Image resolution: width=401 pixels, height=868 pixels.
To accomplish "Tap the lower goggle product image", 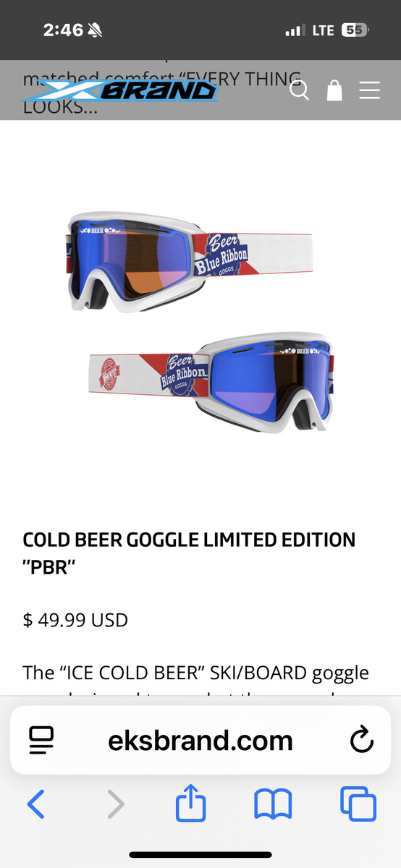I will (x=210, y=382).
